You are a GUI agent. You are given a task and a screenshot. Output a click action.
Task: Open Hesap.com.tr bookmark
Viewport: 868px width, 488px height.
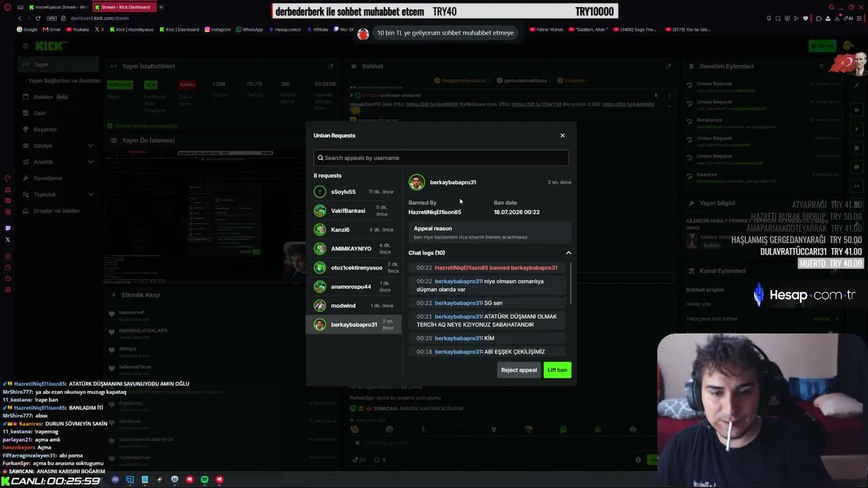(285, 30)
